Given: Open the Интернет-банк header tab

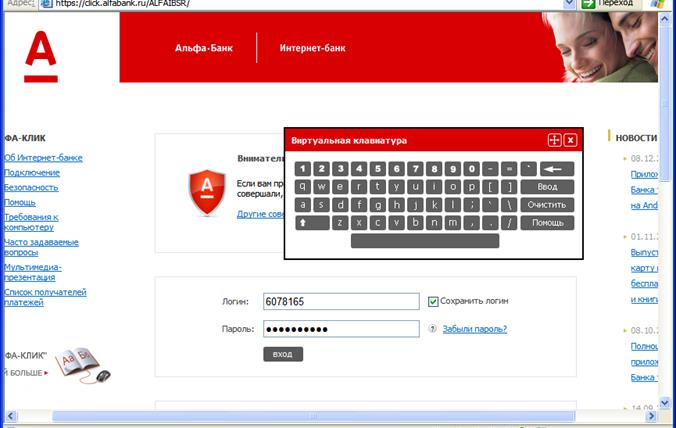Looking at the screenshot, I should tap(313, 48).
